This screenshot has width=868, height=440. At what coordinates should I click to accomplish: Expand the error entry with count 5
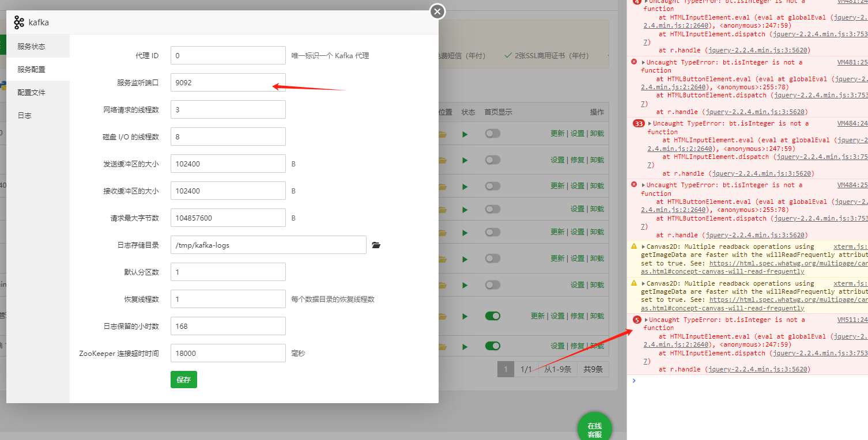647,320
